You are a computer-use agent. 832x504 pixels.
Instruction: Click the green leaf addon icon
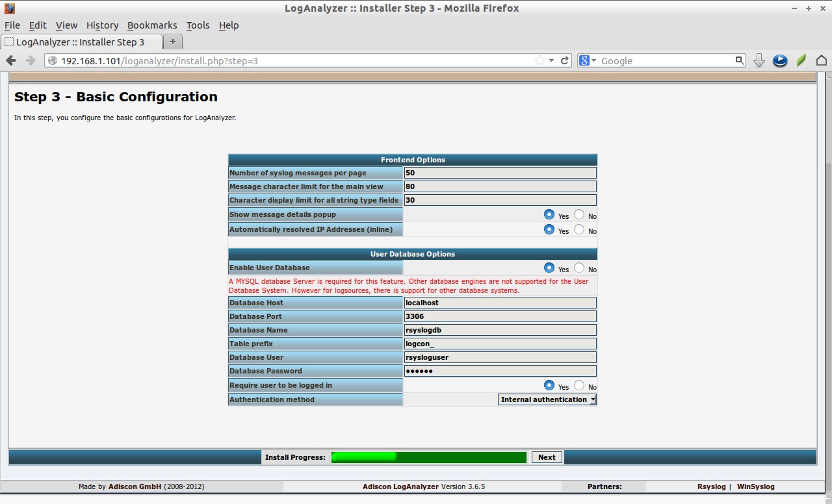801,60
